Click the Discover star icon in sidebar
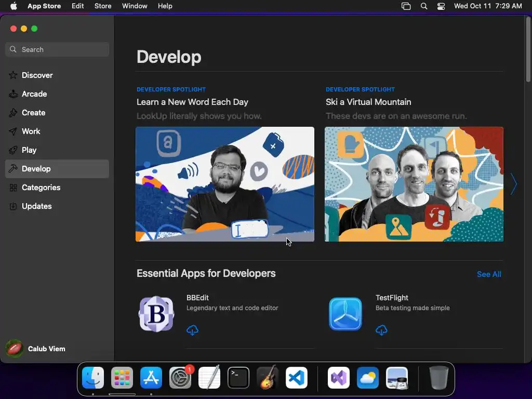Viewport: 532px width, 399px height. pyautogui.click(x=13, y=75)
